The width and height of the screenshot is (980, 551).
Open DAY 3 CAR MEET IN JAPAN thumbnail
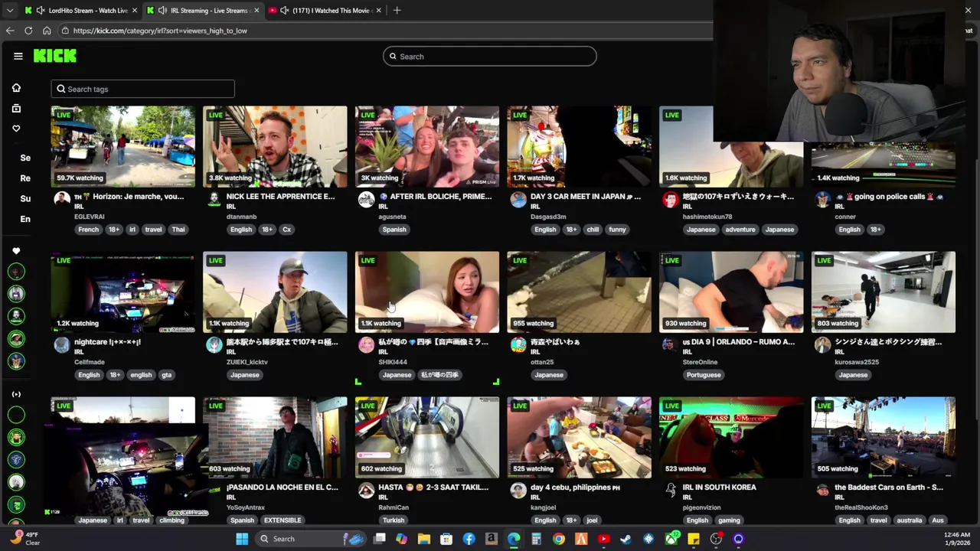(x=579, y=146)
